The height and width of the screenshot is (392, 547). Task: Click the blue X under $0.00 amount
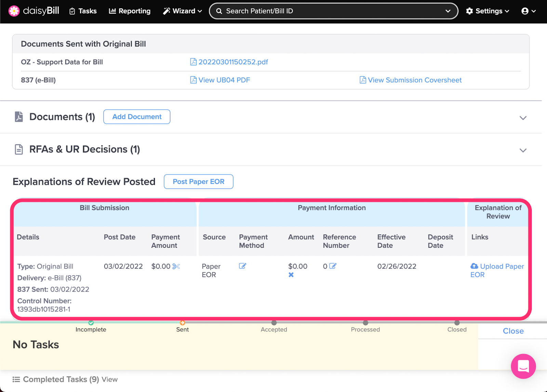point(291,275)
